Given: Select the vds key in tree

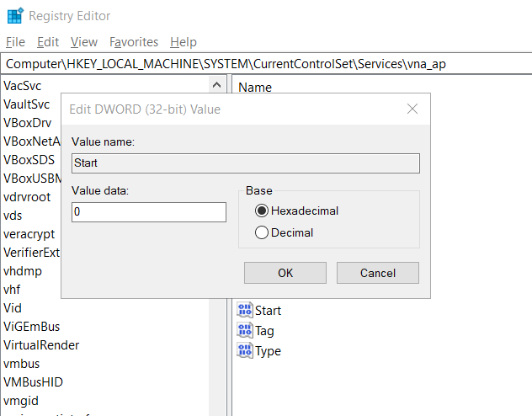Looking at the screenshot, I should click(13, 216).
